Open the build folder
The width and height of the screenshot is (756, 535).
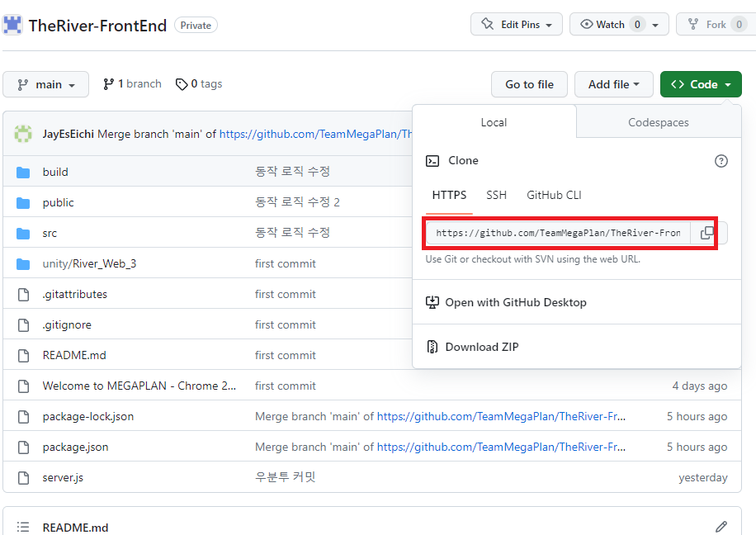click(x=55, y=173)
